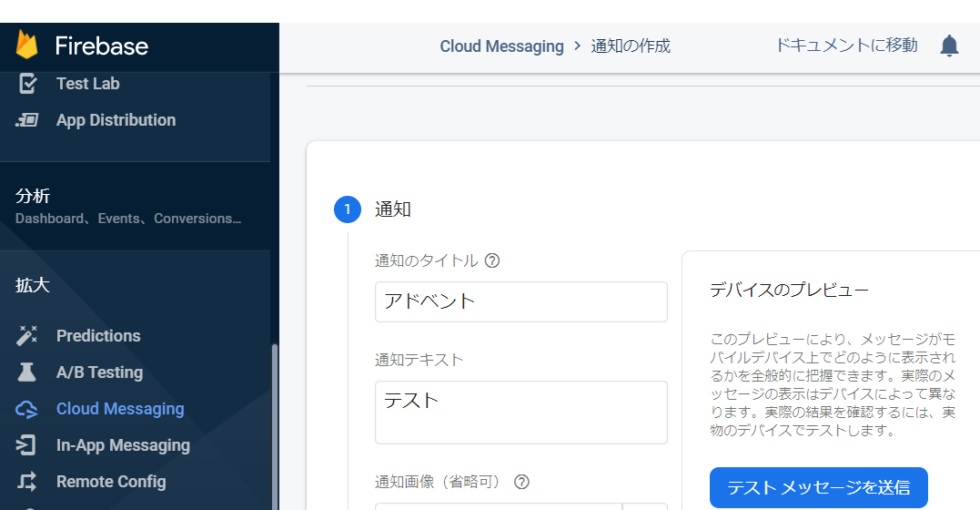The height and width of the screenshot is (510, 980).
Task: Focus the 通知のタイトル field containing アドベント
Action: tap(521, 301)
